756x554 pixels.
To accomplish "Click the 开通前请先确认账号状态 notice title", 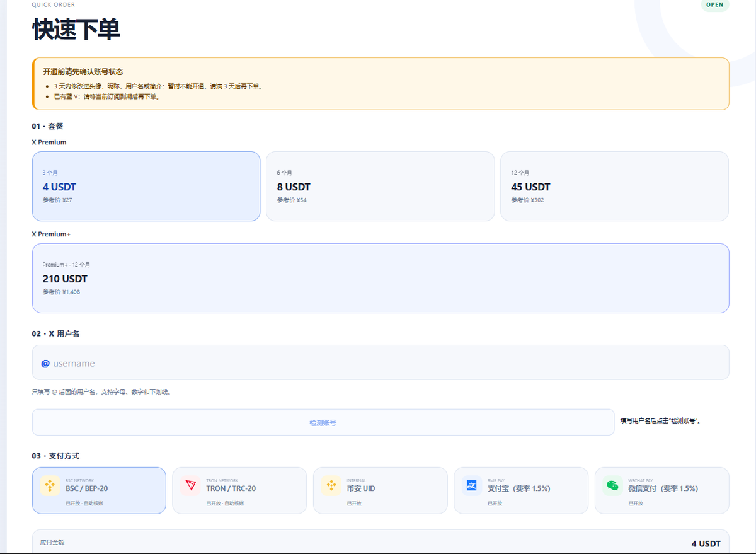I will point(83,72).
